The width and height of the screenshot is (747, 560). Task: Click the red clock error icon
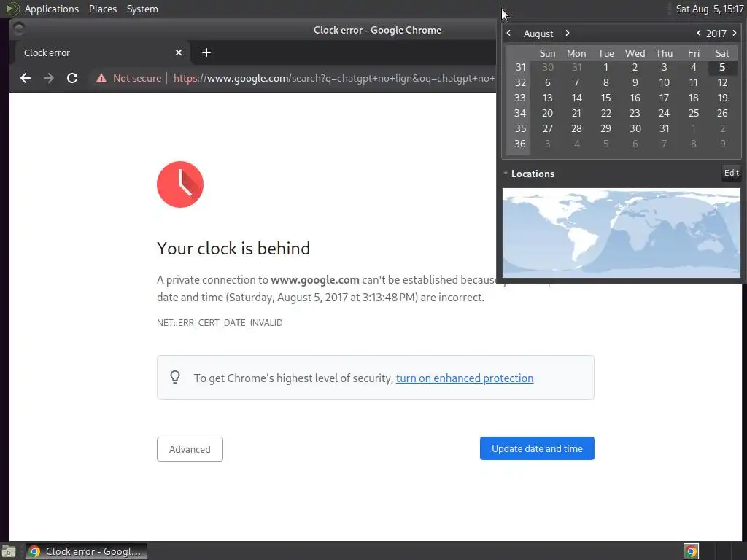(x=180, y=184)
